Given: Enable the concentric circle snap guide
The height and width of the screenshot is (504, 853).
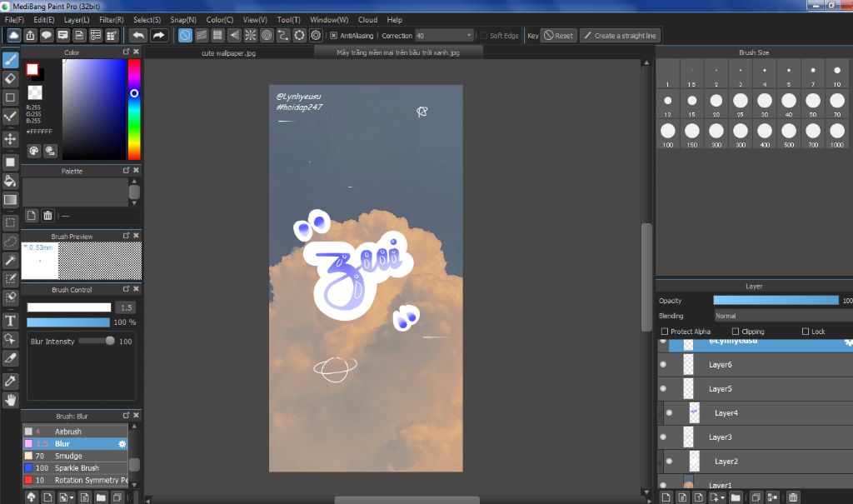Looking at the screenshot, I should coord(267,35).
